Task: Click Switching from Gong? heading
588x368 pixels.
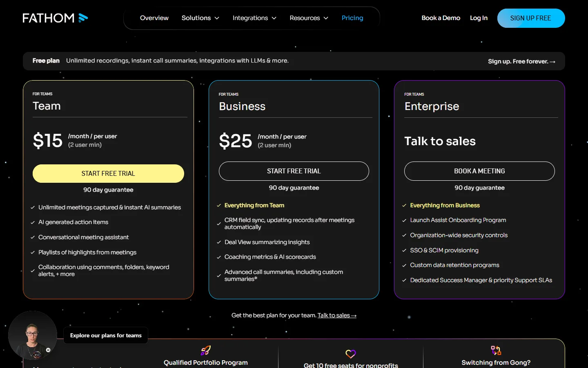Action: click(496, 363)
